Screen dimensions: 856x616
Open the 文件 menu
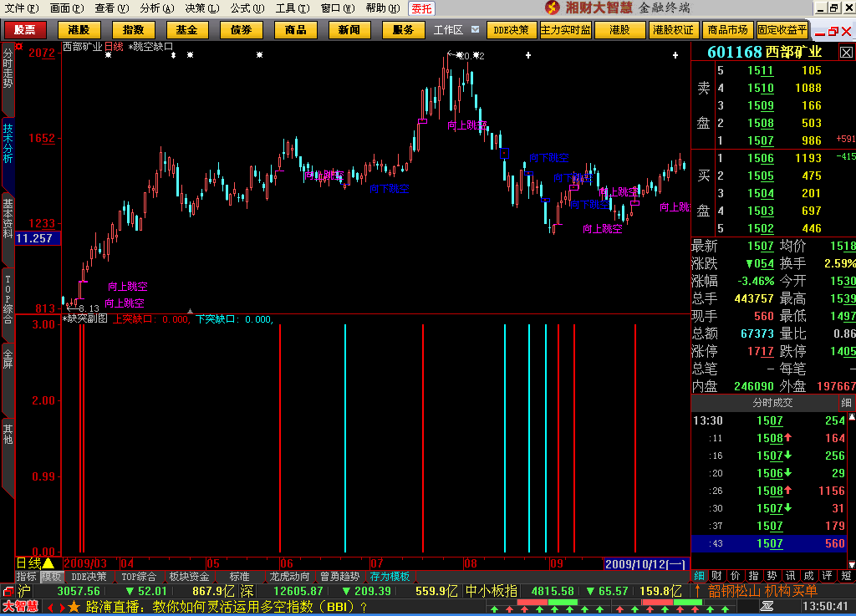pyautogui.click(x=21, y=8)
